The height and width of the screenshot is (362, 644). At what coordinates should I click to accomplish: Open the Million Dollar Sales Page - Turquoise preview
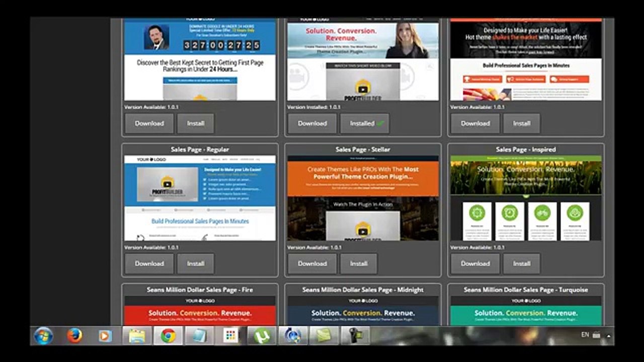(526, 310)
